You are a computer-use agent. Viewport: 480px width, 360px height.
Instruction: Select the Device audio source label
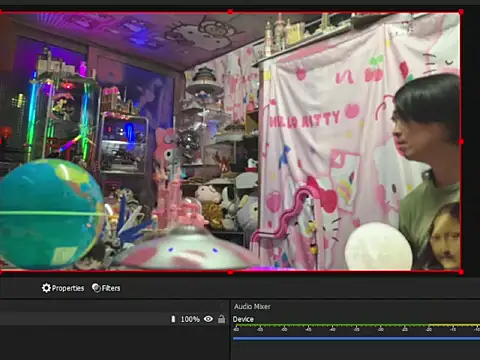[x=243, y=319]
